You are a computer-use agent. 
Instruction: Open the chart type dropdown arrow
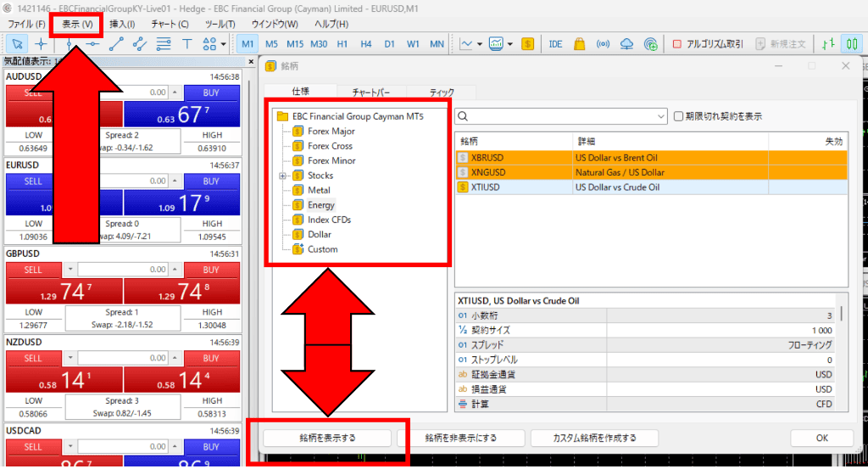click(480, 44)
